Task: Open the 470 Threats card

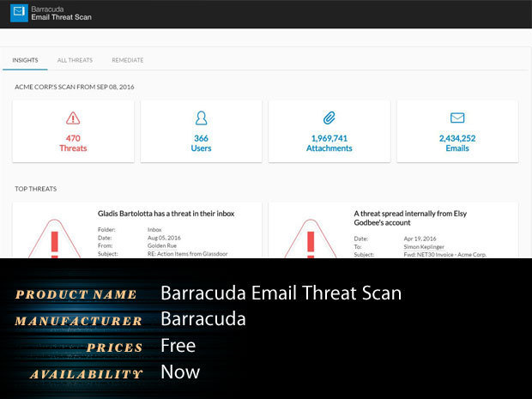Action: pyautogui.click(x=73, y=131)
